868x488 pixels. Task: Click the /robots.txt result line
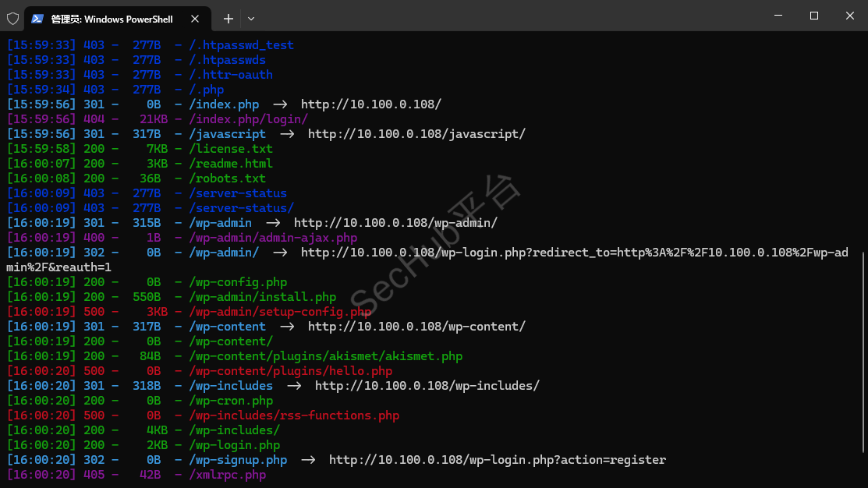[x=136, y=179]
